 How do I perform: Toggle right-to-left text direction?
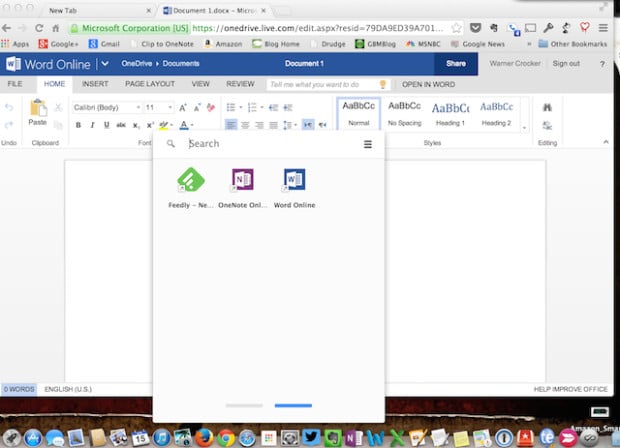tap(323, 125)
